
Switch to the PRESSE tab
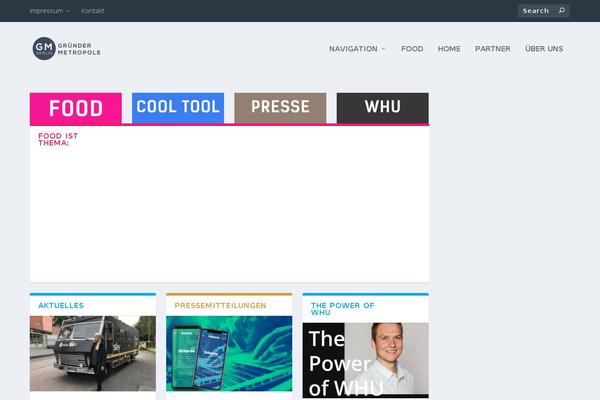click(x=280, y=108)
